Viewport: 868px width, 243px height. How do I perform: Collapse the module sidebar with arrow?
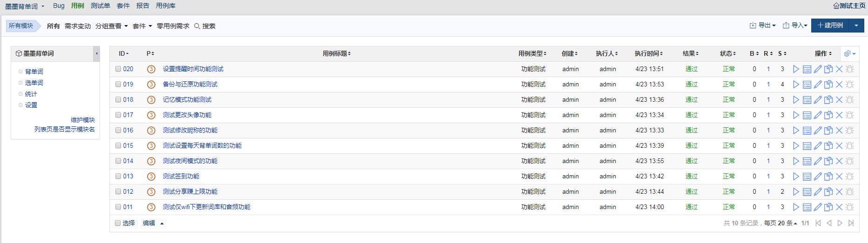pyautogui.click(x=96, y=54)
